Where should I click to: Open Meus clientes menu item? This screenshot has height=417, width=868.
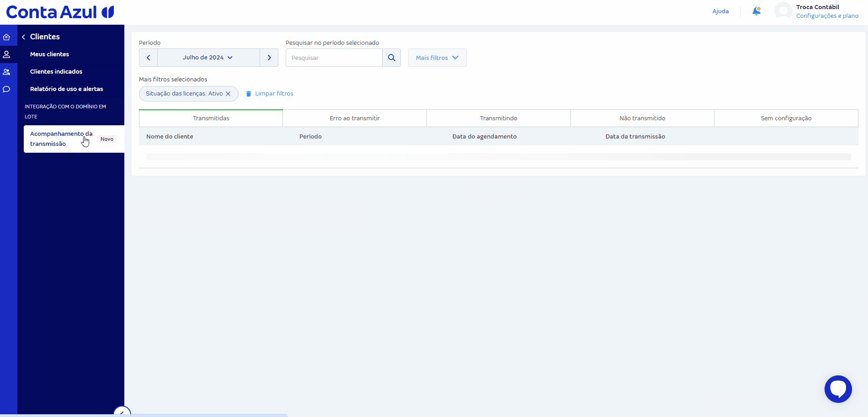click(50, 54)
